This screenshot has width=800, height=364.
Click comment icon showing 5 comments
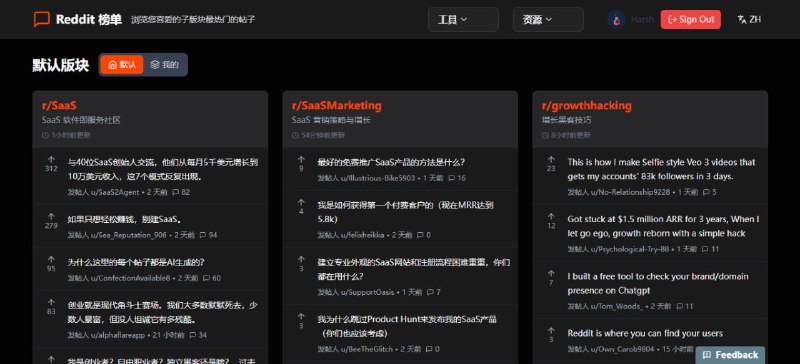(x=706, y=192)
